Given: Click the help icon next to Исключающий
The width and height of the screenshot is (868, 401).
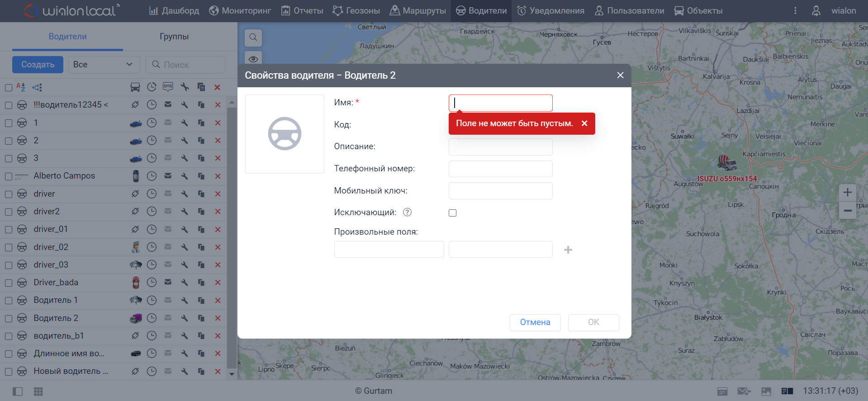Looking at the screenshot, I should tap(407, 212).
